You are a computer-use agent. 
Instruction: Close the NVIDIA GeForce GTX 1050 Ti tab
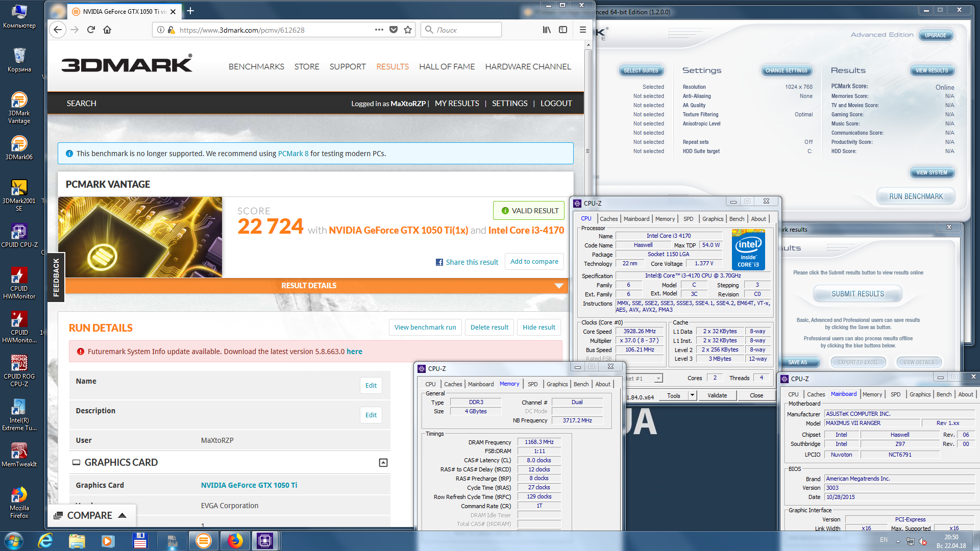[x=173, y=11]
